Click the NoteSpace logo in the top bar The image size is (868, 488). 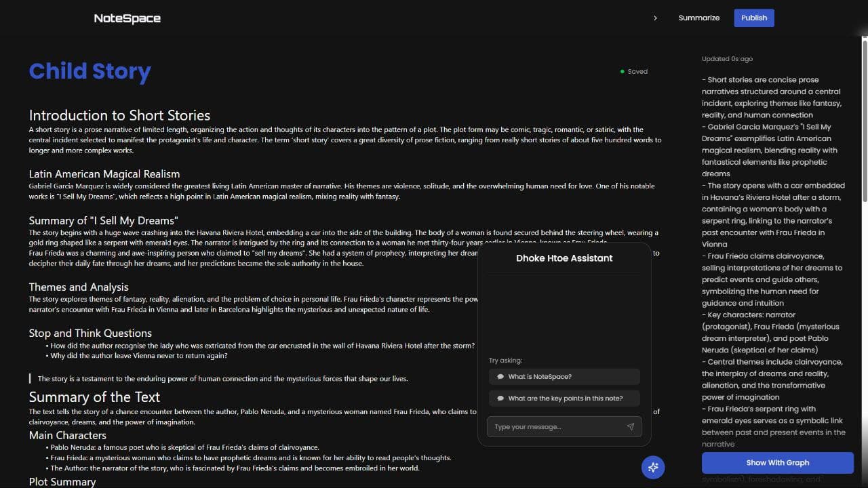[x=127, y=18]
